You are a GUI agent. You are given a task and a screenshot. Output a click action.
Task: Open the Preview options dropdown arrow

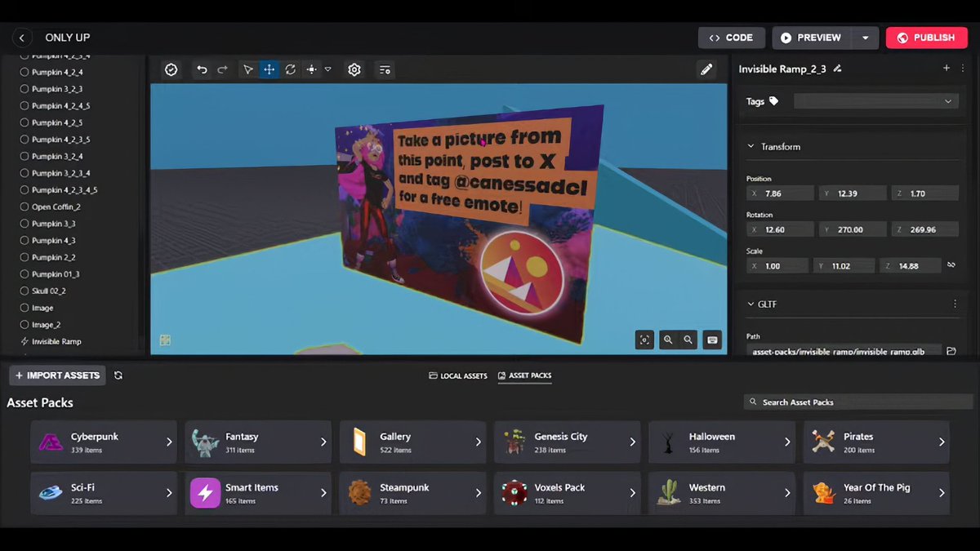point(865,38)
